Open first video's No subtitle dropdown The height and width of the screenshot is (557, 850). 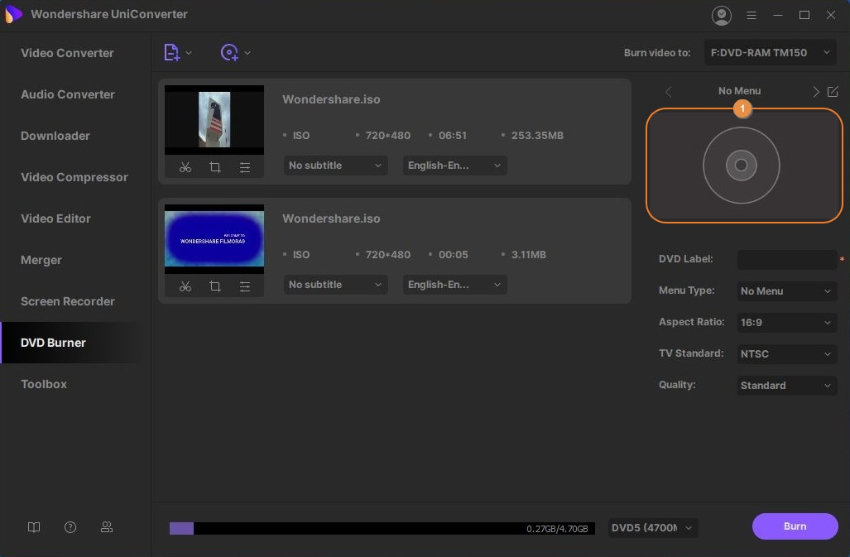(x=335, y=166)
